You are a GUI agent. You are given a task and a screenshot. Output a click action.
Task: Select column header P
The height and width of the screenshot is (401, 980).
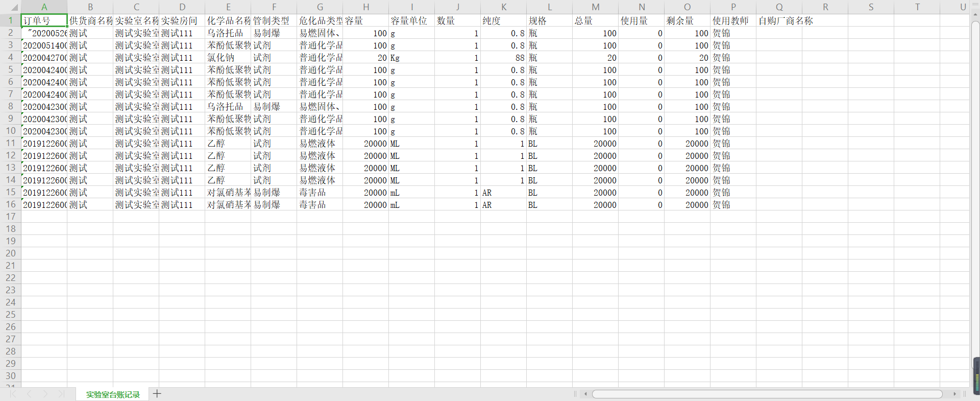pos(733,7)
